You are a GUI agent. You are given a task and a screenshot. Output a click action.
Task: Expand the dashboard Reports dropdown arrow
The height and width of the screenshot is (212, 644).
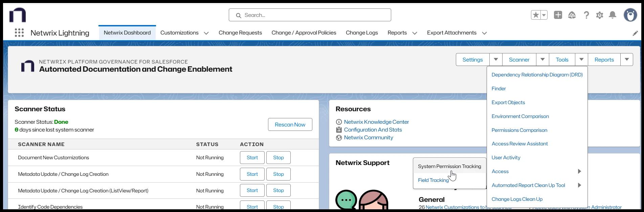(x=627, y=60)
